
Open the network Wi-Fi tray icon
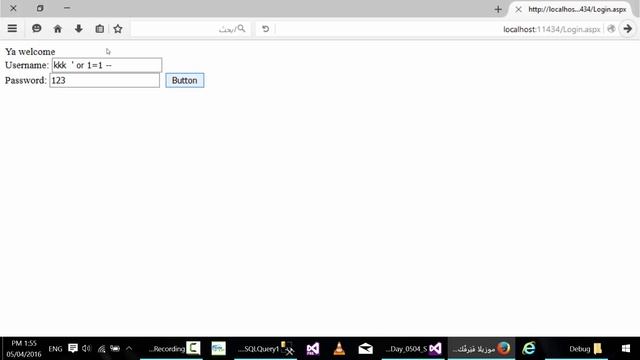click(x=101, y=349)
